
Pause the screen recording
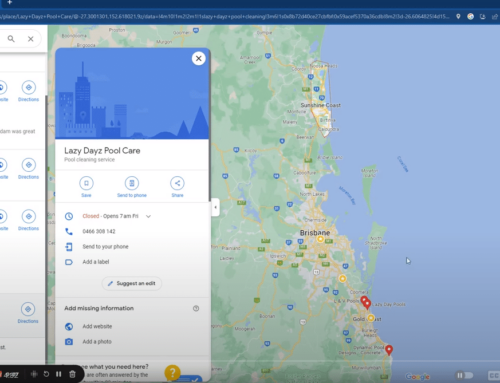point(59,374)
